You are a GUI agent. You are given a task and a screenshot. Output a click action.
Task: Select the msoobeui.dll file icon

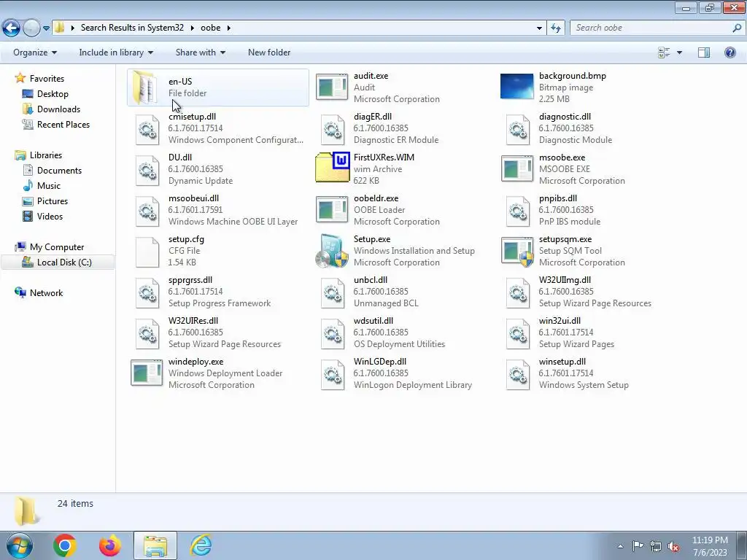(147, 211)
